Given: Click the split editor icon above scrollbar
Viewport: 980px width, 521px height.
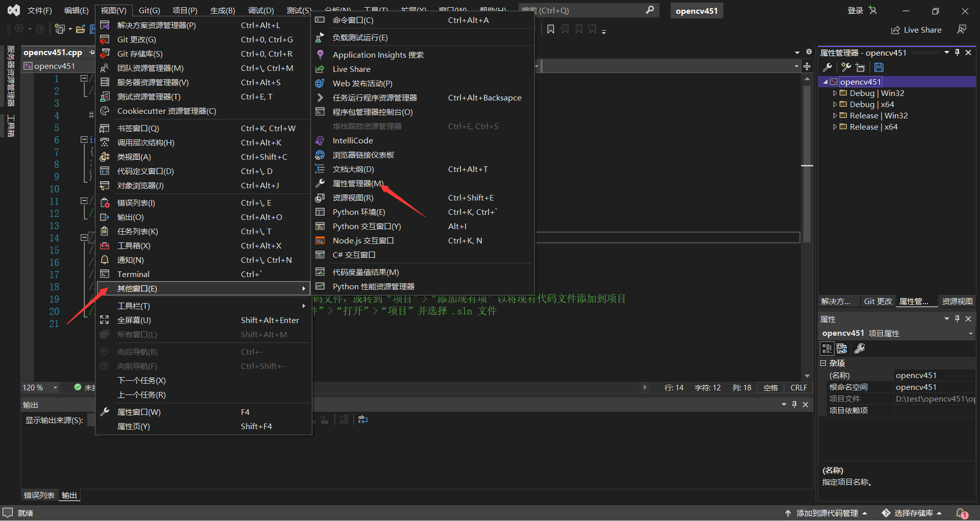Looking at the screenshot, I should tap(807, 66).
